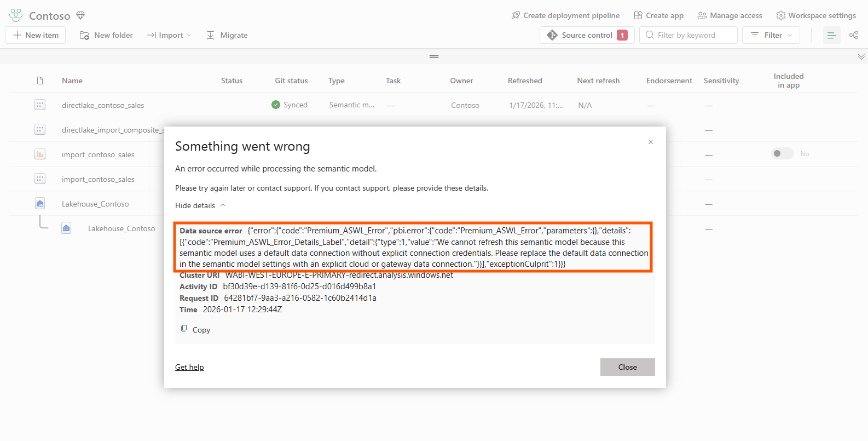
Task: Open Manage access
Action: [730, 15]
